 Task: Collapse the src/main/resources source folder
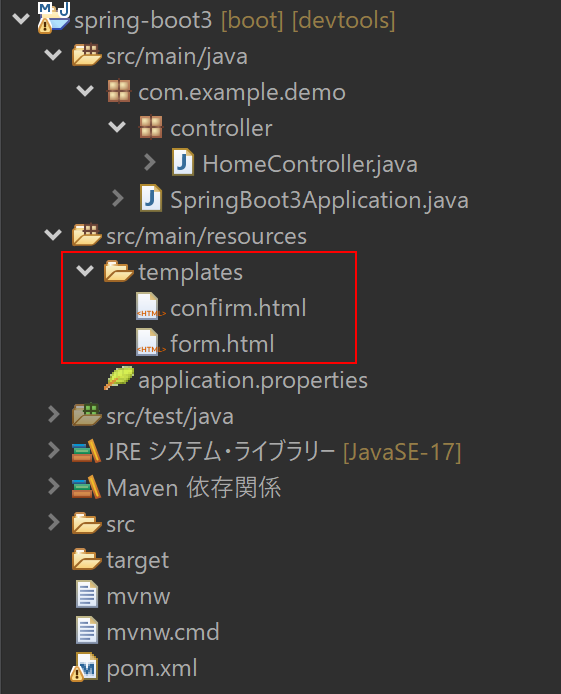(x=53, y=235)
